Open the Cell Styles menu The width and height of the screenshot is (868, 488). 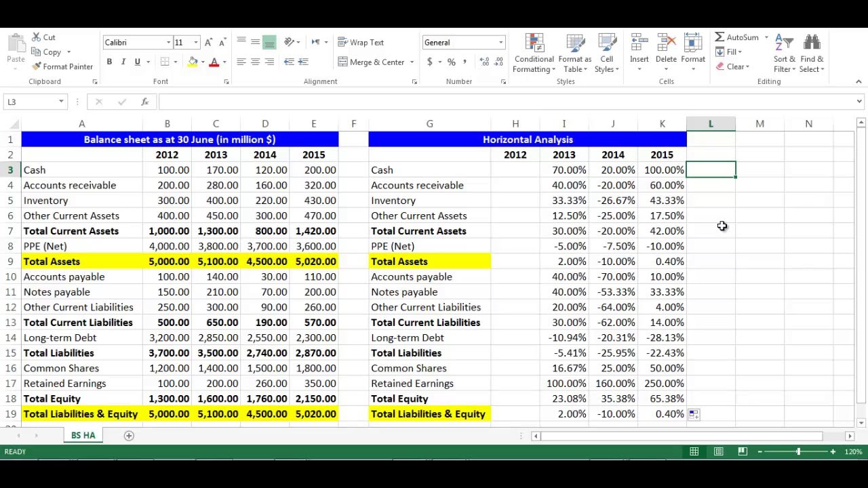[x=606, y=53]
